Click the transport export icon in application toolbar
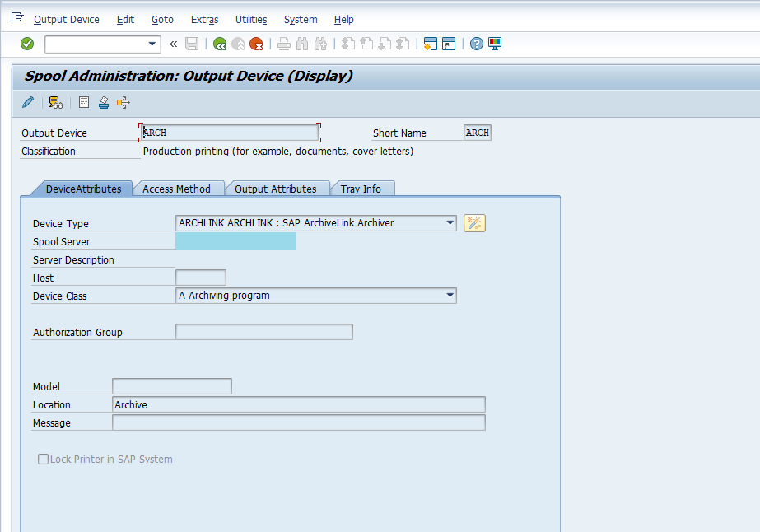This screenshot has height=532, width=760. pos(124,102)
